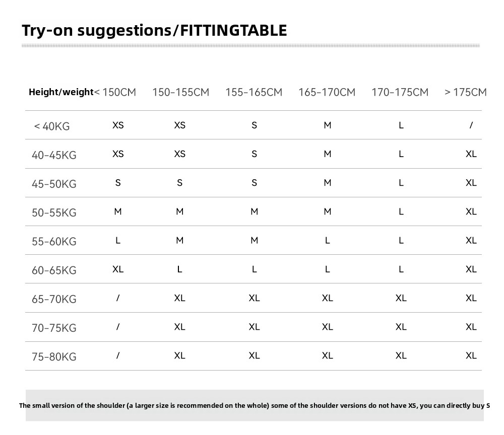Screen dimensions: 504x435
Task: Select the '55-60KG' row label
Action: 54,242
